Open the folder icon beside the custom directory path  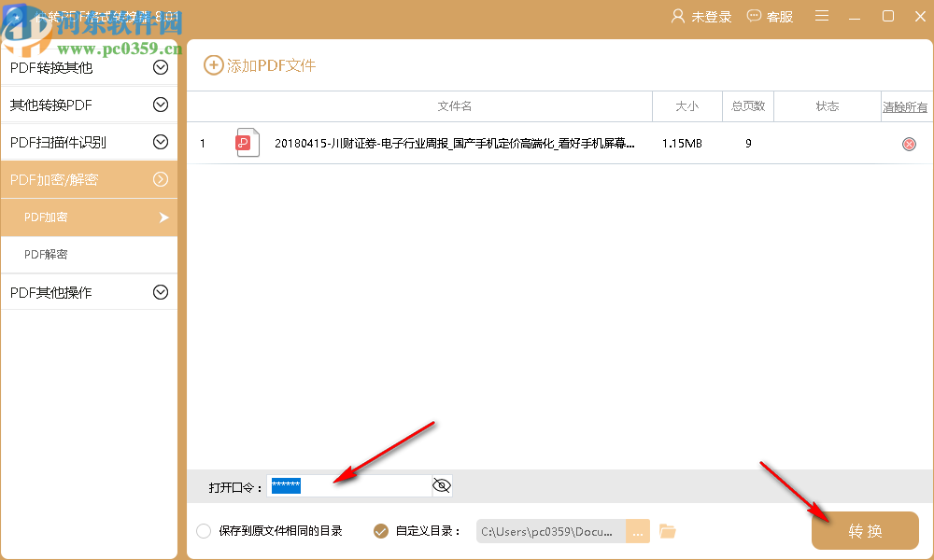[x=667, y=530]
